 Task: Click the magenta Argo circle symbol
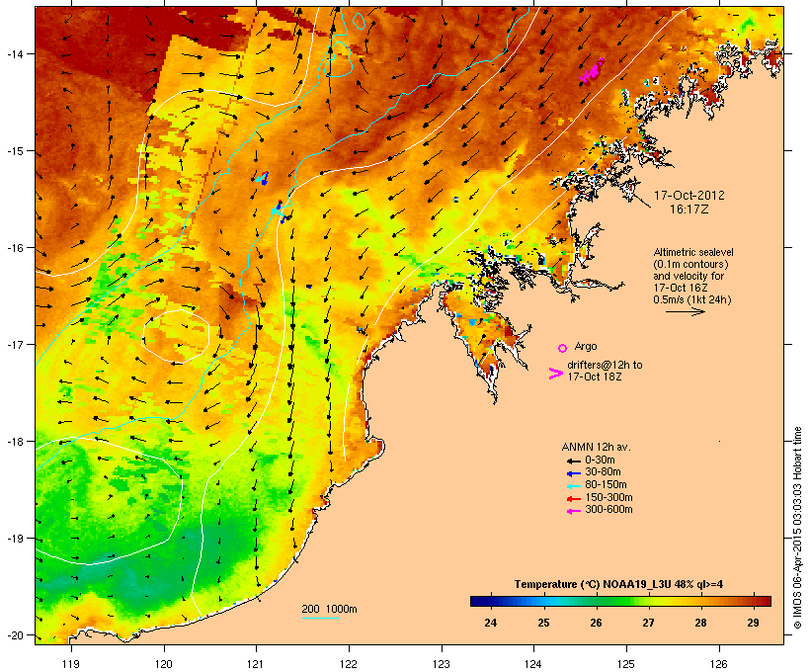tap(563, 348)
